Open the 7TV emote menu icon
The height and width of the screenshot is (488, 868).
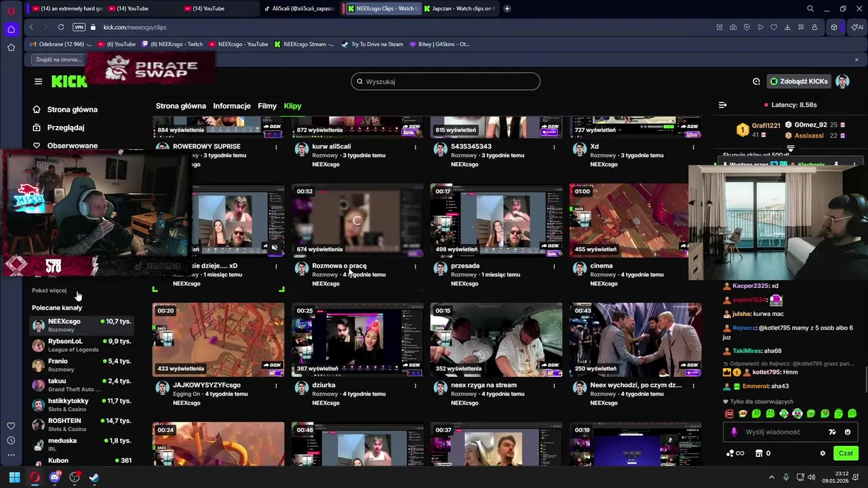click(832, 432)
